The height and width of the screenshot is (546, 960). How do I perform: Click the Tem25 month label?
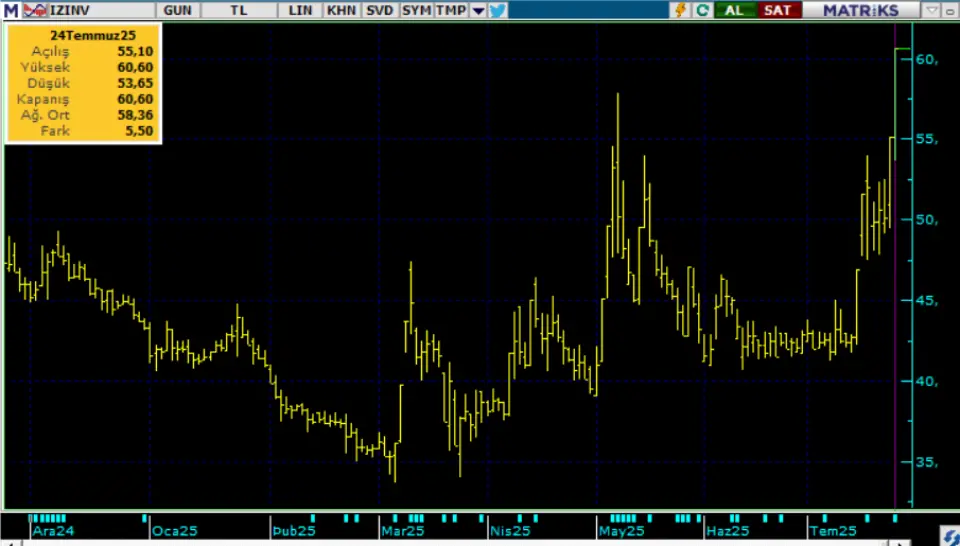pos(833,531)
